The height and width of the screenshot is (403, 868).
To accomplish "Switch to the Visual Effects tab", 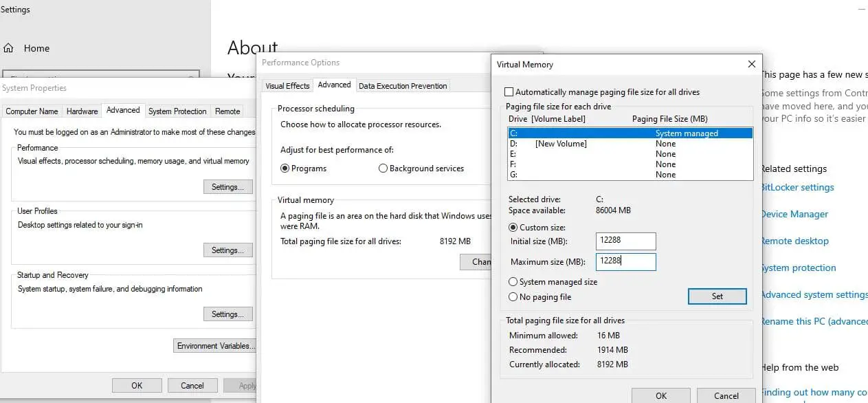I will (287, 86).
